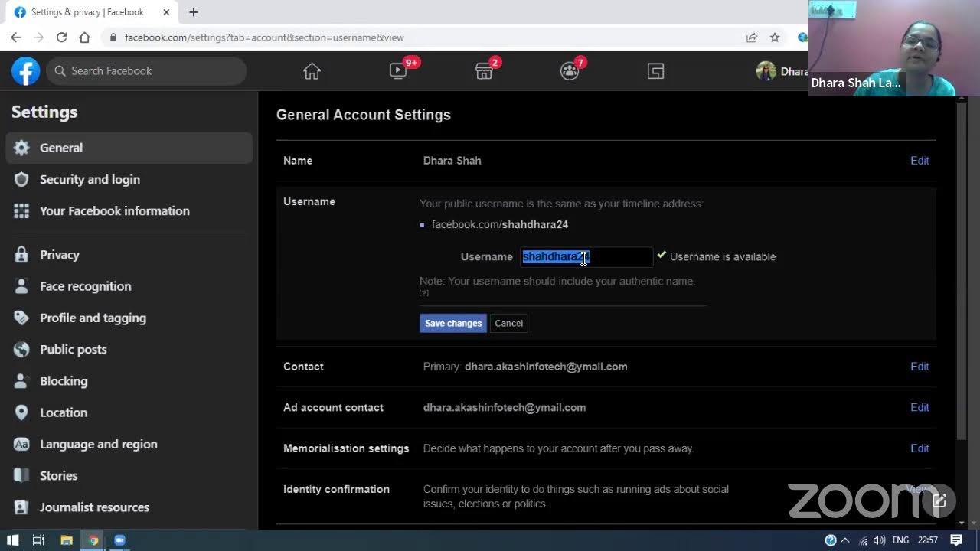Viewport: 980px width, 551px height.
Task: Open the Home feed icon
Action: pyautogui.click(x=312, y=71)
